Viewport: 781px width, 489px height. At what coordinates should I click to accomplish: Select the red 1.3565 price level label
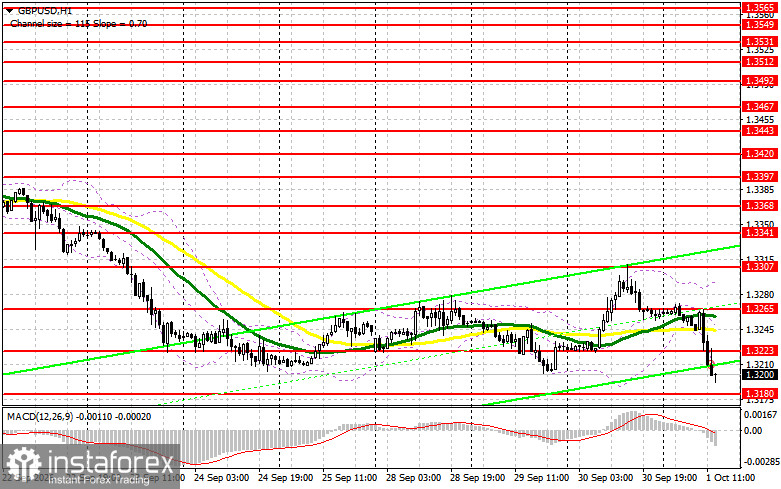(759, 7)
